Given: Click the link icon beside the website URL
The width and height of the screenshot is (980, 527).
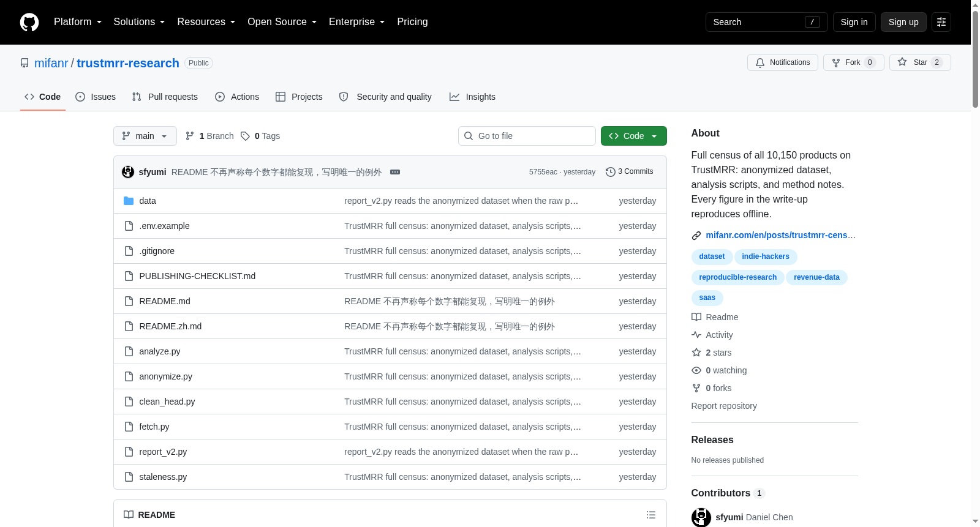Looking at the screenshot, I should (696, 236).
